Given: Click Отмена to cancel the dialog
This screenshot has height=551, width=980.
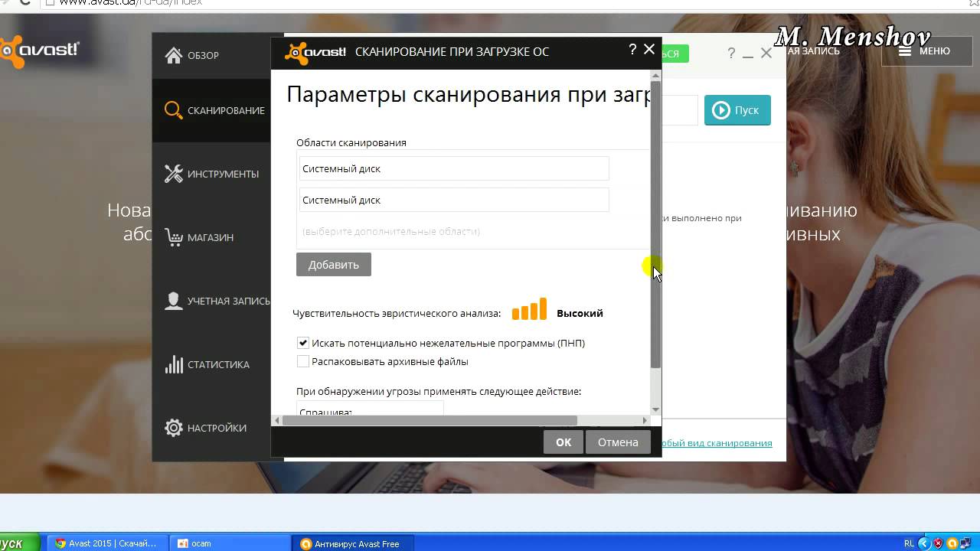Looking at the screenshot, I should pyautogui.click(x=618, y=442).
